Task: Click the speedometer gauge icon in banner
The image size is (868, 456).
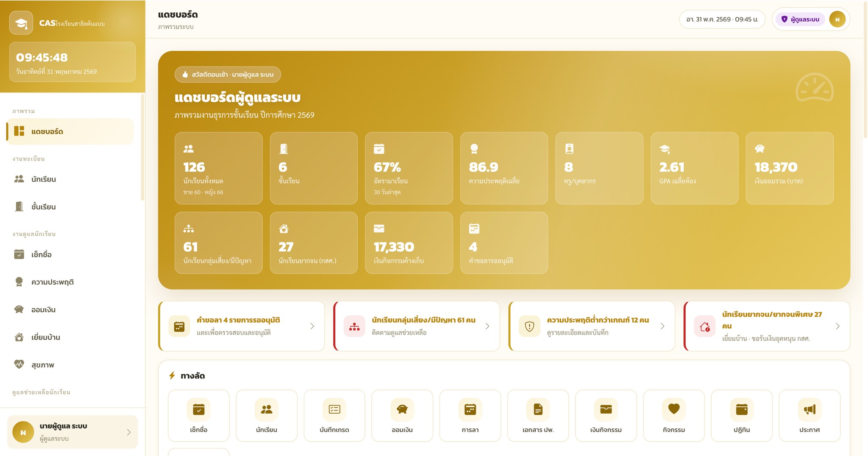Action: click(815, 87)
